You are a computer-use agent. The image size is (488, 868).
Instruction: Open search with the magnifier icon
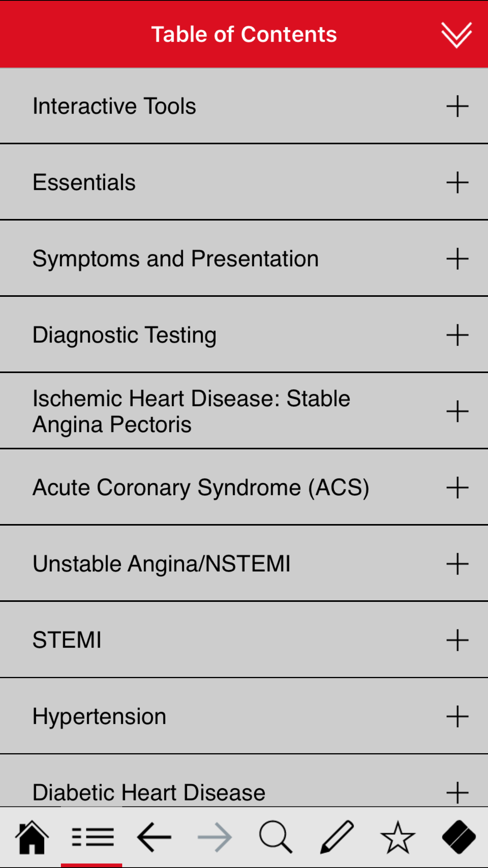(x=275, y=837)
